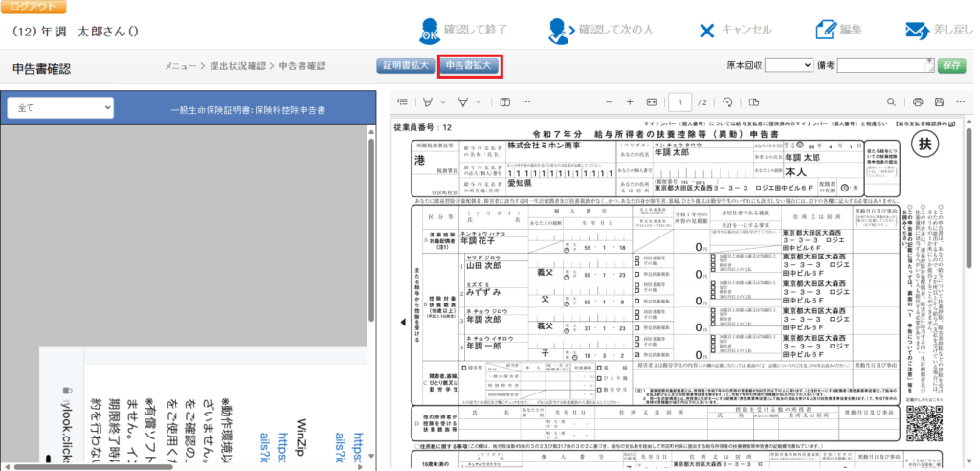The image size is (980, 471).
Task: Zoom out with the minus icon
Action: (x=607, y=101)
